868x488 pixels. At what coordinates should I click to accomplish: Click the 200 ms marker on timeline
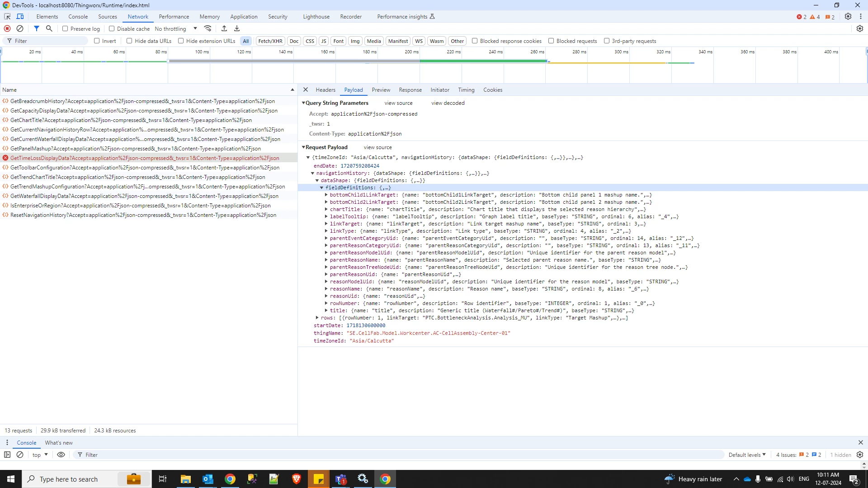point(411,52)
